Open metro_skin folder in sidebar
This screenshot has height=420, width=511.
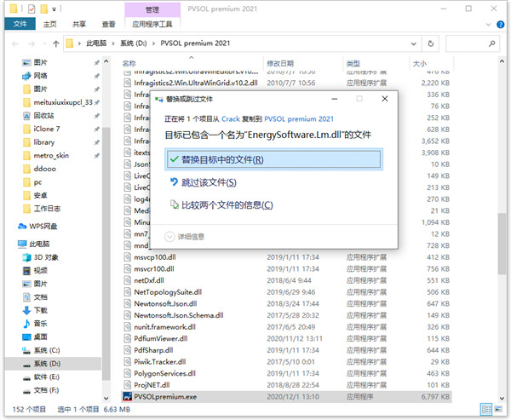point(51,156)
